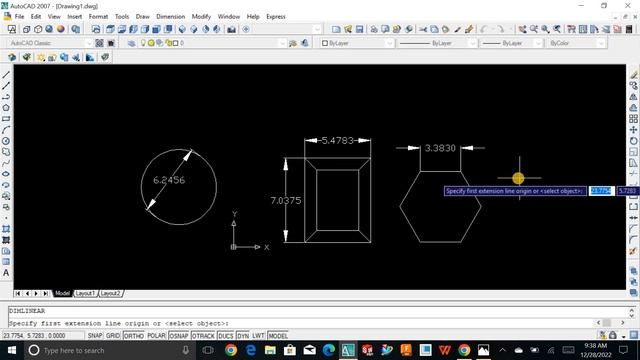Select the Revision Cloud tool

click(6, 152)
